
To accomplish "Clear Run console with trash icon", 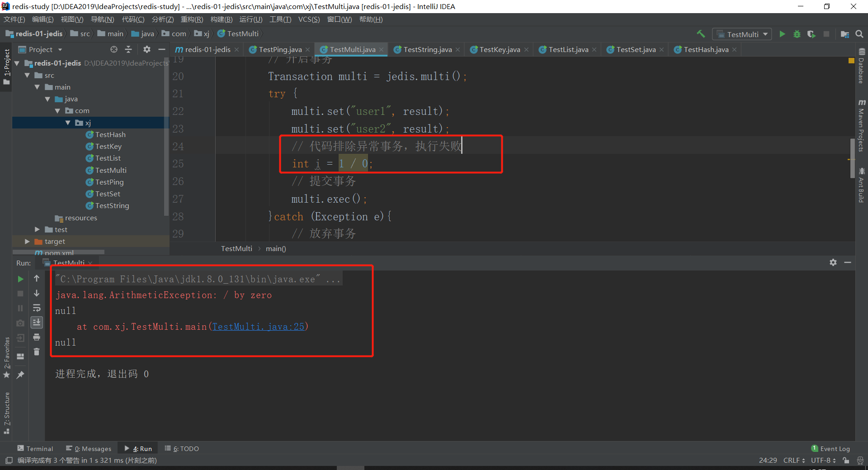I will [37, 351].
